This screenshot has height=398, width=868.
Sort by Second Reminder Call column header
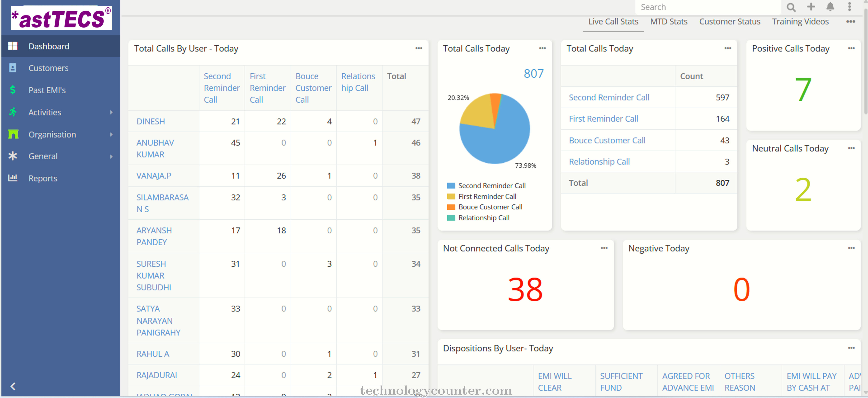221,88
